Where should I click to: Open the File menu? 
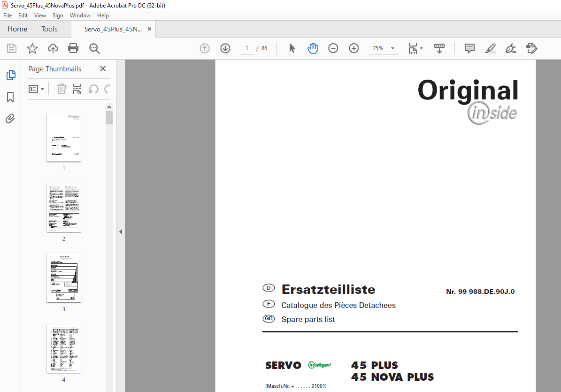(x=8, y=15)
